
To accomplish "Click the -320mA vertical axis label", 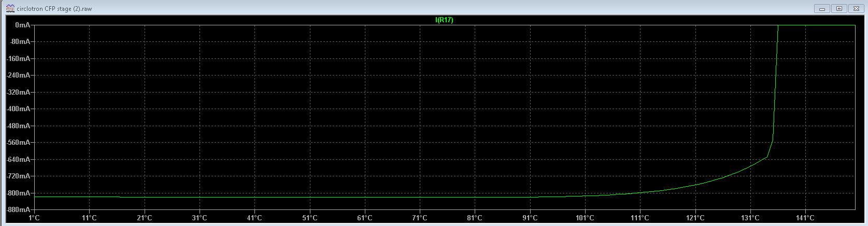I will [x=19, y=92].
